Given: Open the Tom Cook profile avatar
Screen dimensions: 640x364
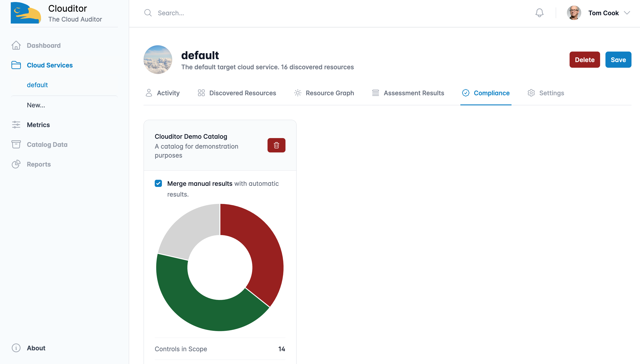Looking at the screenshot, I should pos(574,13).
